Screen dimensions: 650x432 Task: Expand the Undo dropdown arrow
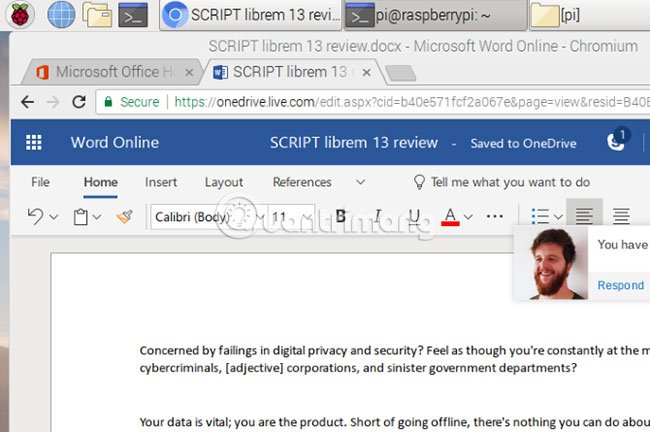[x=54, y=216]
